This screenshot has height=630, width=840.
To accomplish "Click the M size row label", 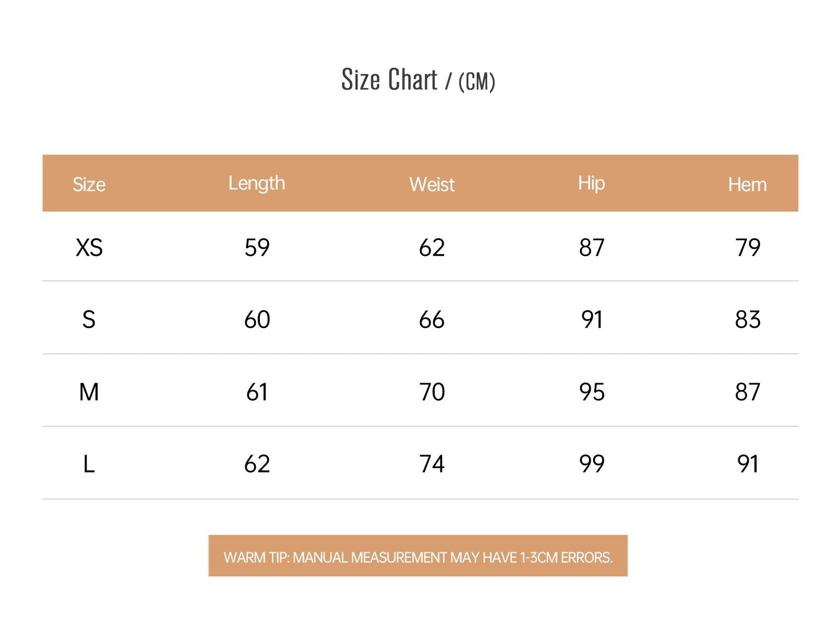I will pyautogui.click(x=89, y=392).
